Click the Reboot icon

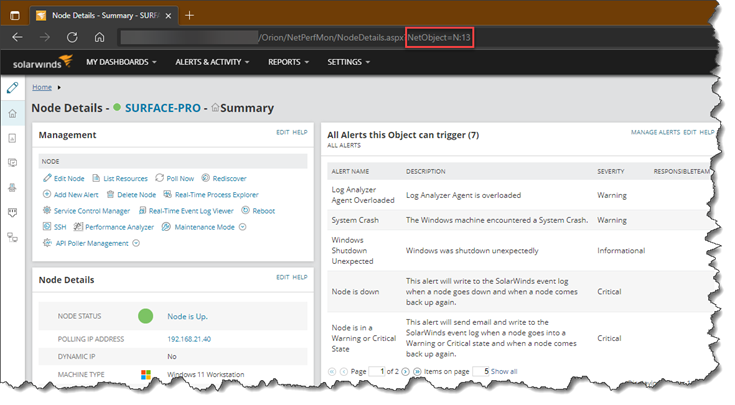coord(245,210)
